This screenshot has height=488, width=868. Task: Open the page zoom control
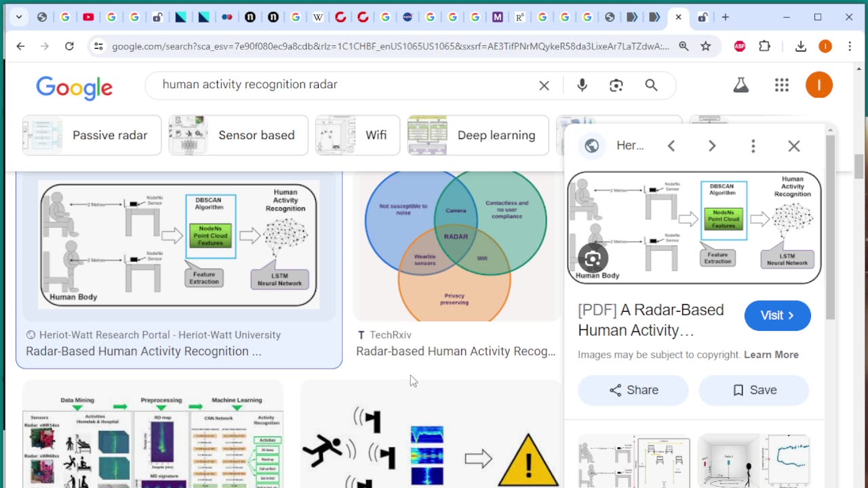pyautogui.click(x=684, y=46)
